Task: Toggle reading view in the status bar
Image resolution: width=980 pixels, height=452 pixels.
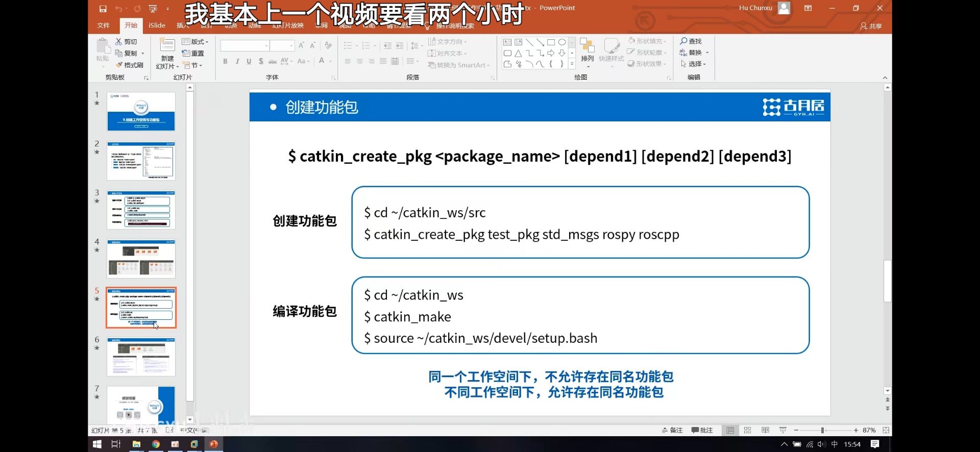Action: click(765, 430)
